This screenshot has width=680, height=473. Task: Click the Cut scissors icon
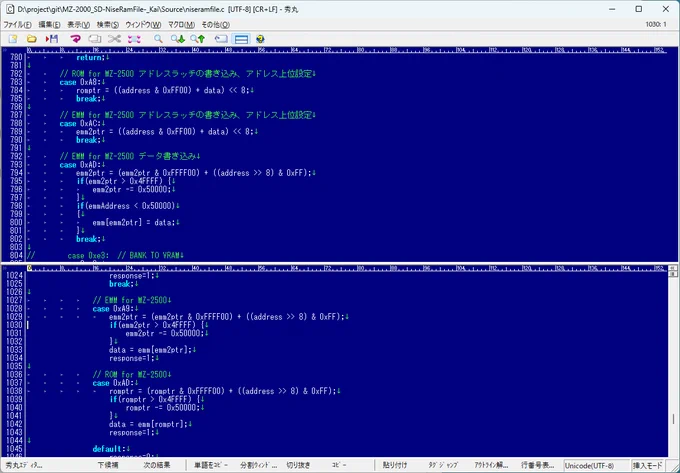tap(114, 39)
